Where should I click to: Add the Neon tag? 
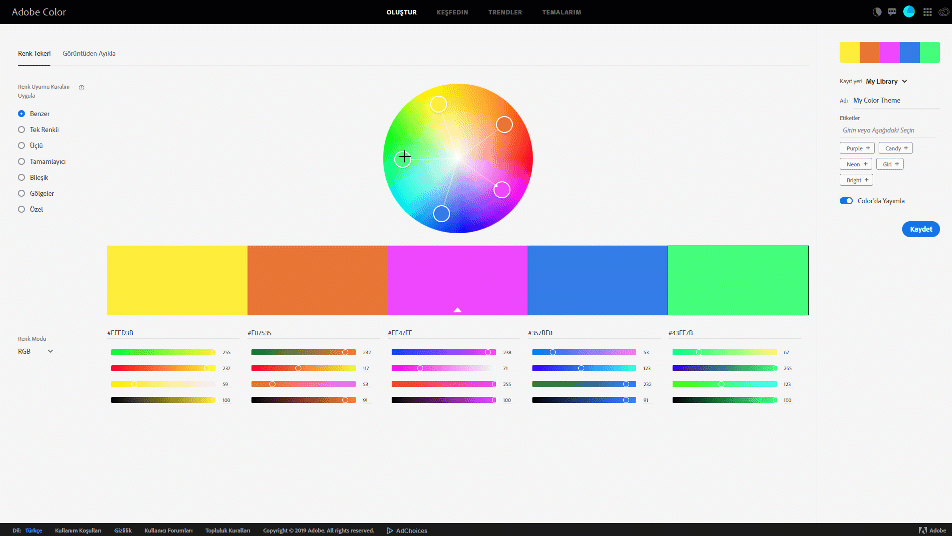coord(855,164)
